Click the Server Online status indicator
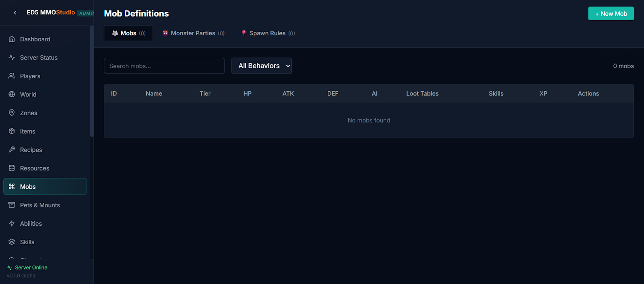The width and height of the screenshot is (644, 284). (27, 268)
